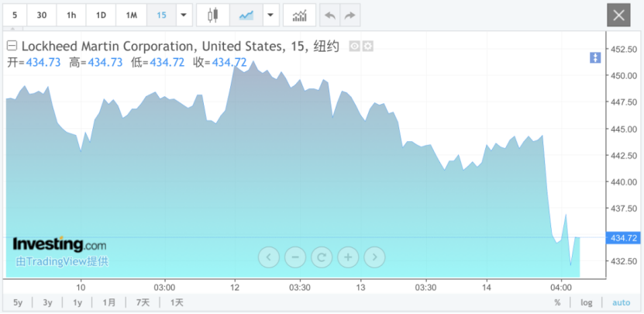Reset the chart view
Image resolution: width=644 pixels, height=314 pixels.
coord(322,257)
